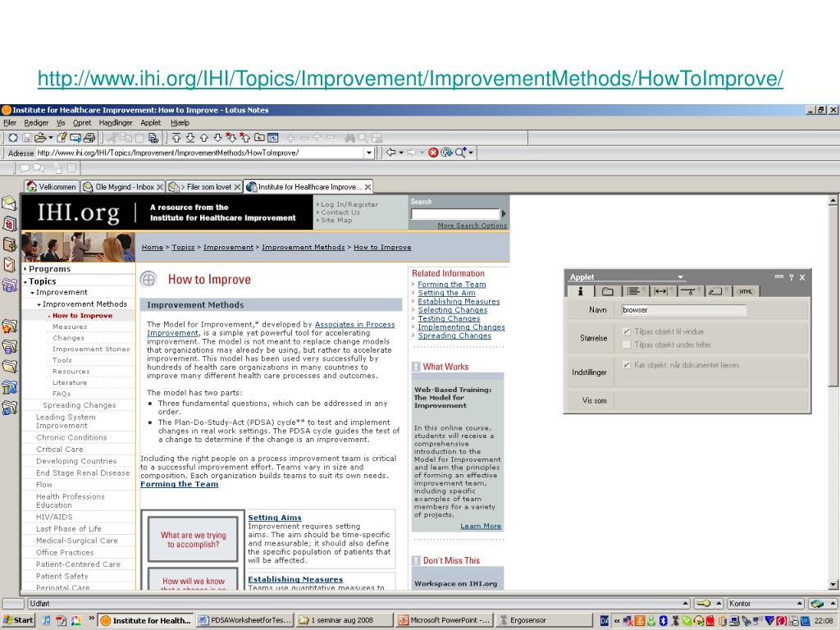Open the address URL dropdown arrow

click(x=368, y=153)
